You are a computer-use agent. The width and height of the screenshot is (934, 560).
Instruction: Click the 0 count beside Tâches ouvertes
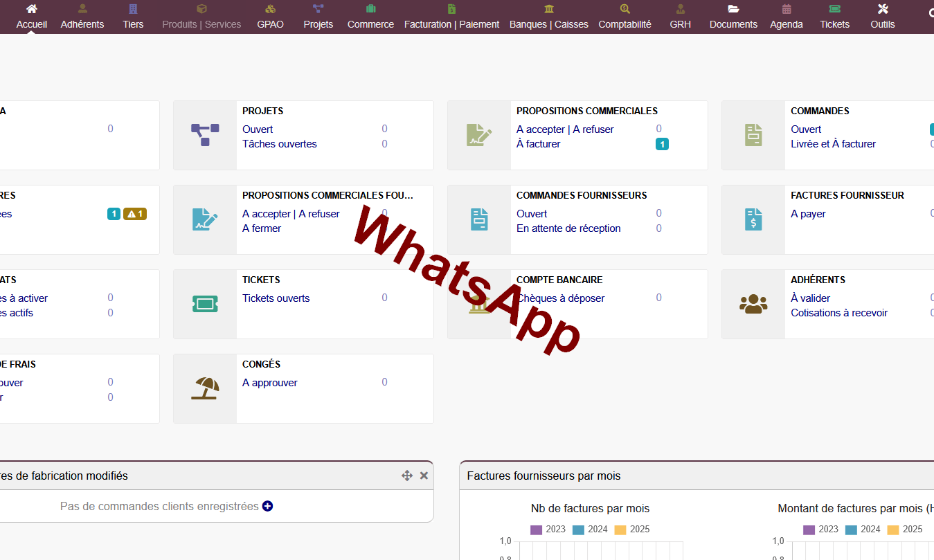(384, 144)
